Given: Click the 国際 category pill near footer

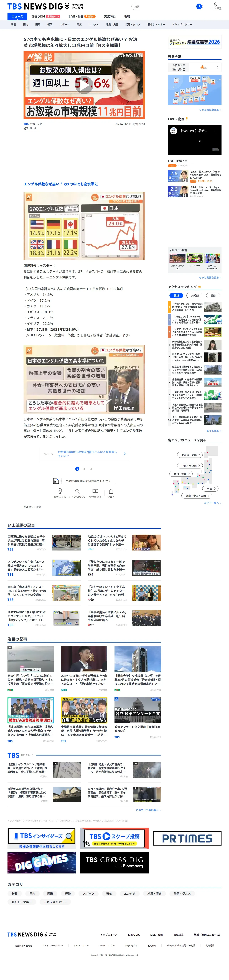Looking at the screenshot, I should pos(50,894).
